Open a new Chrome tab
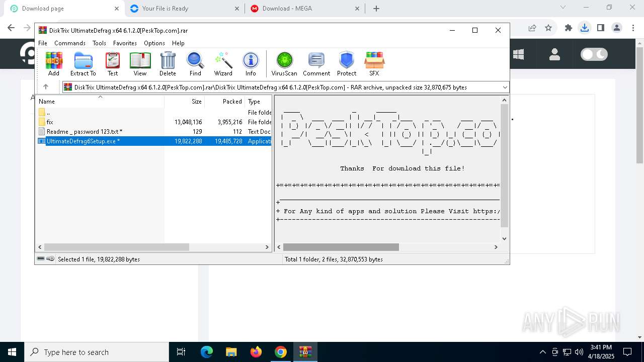Image resolution: width=644 pixels, height=362 pixels. (376, 9)
